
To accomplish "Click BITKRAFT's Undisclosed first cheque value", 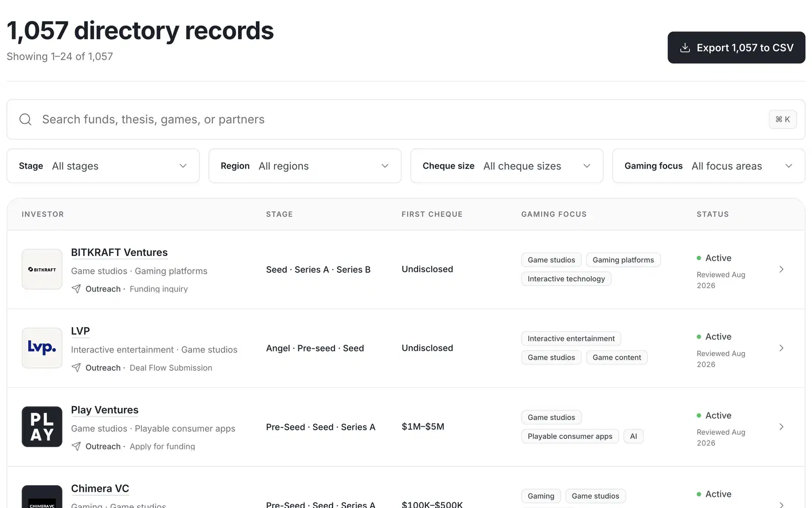I will pos(427,269).
